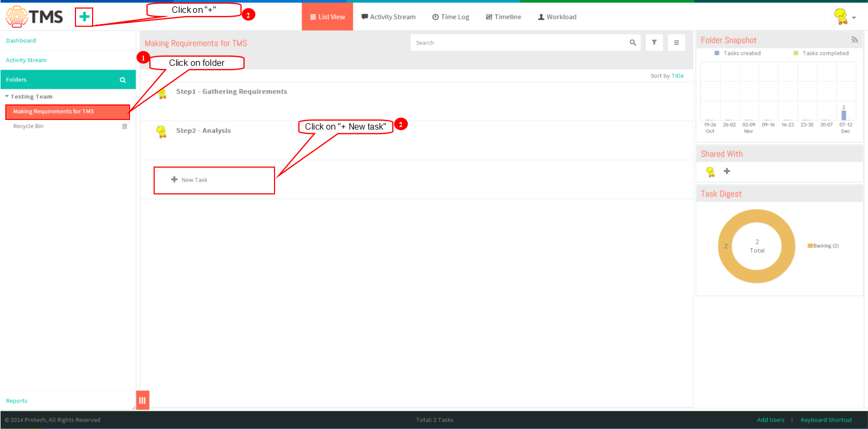868x429 pixels.
Task: Toggle Tasks completed legend entry
Action: tap(821, 54)
